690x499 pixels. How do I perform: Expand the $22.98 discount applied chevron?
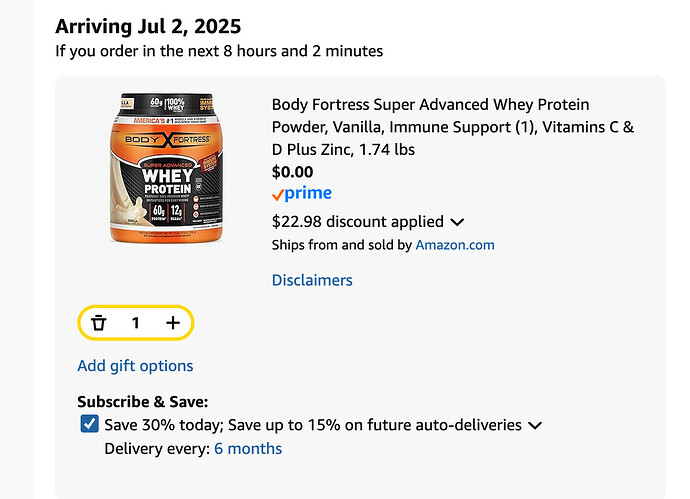(x=457, y=222)
